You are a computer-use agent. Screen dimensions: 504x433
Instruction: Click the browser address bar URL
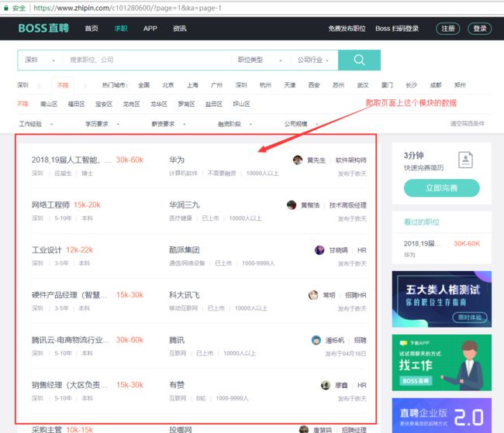[x=127, y=8]
